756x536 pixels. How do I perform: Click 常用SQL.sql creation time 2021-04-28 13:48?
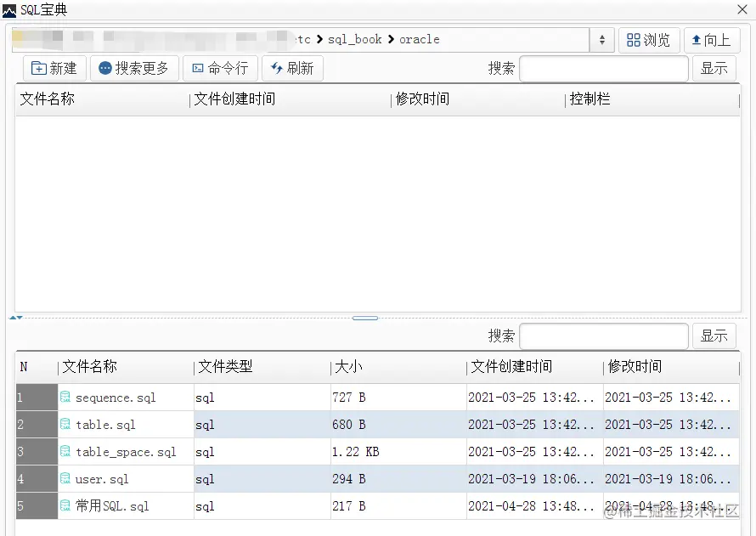(x=534, y=505)
